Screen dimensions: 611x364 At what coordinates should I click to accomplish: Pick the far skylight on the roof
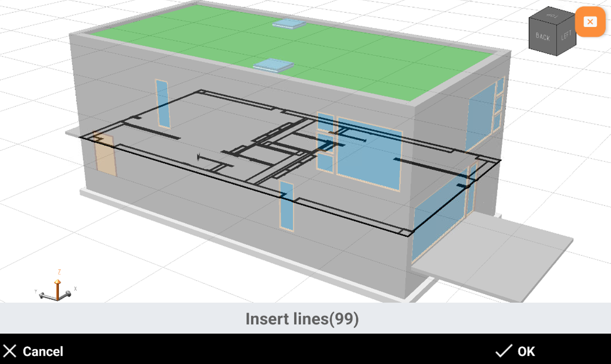click(289, 23)
